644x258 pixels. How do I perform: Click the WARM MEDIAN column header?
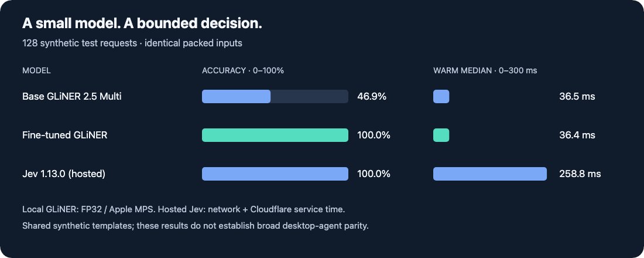point(485,71)
